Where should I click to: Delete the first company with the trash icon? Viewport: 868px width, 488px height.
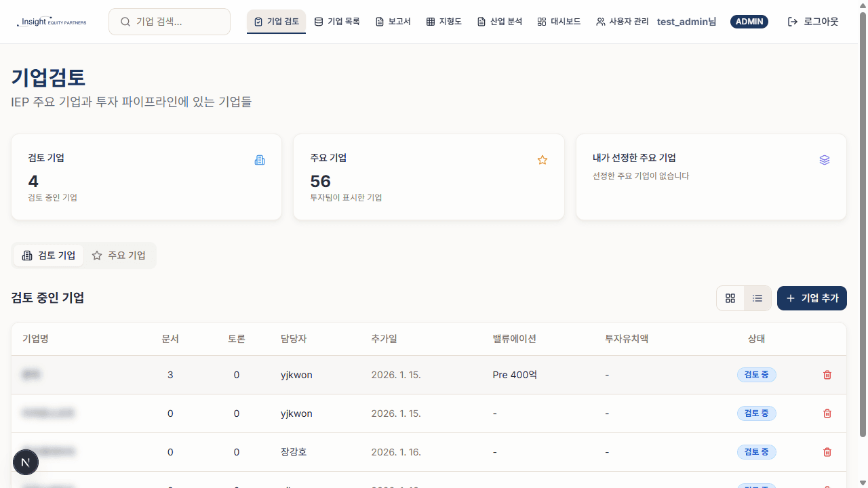tap(827, 375)
